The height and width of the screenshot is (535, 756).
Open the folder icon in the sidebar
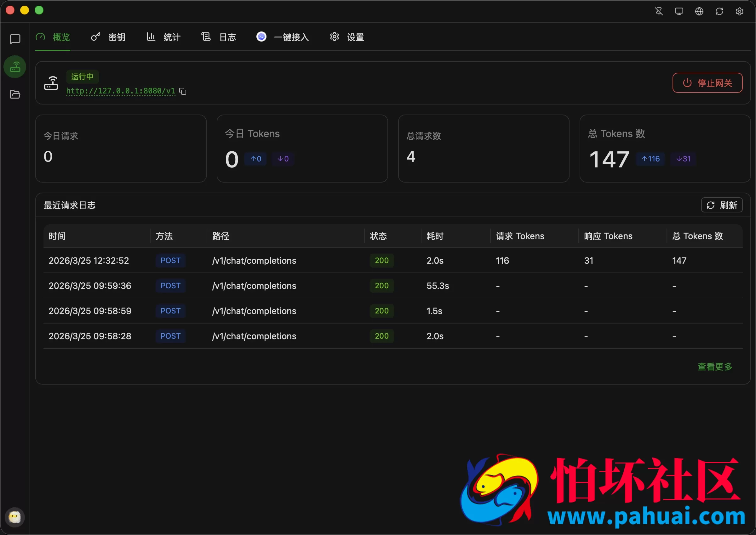(14, 94)
